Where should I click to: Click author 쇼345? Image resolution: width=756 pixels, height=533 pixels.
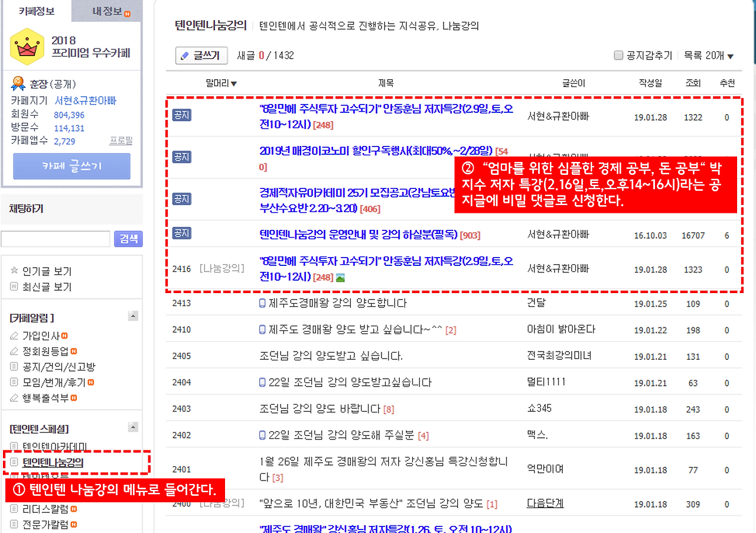pos(539,409)
